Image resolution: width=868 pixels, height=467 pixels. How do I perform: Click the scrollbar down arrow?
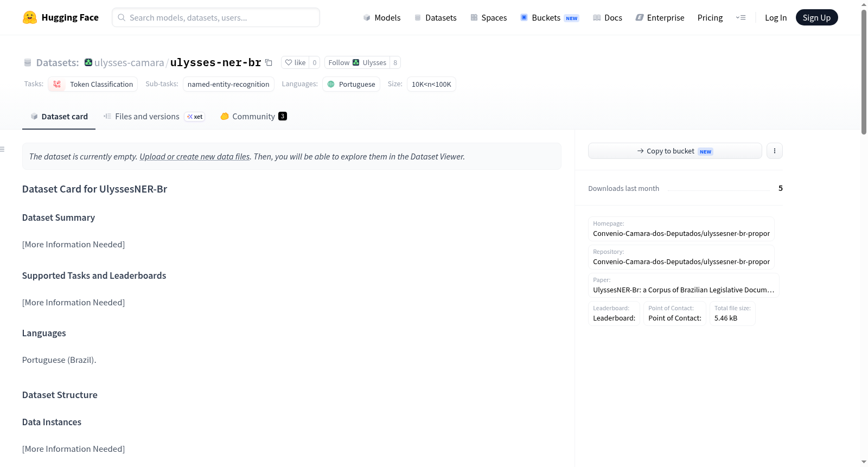pyautogui.click(x=864, y=462)
